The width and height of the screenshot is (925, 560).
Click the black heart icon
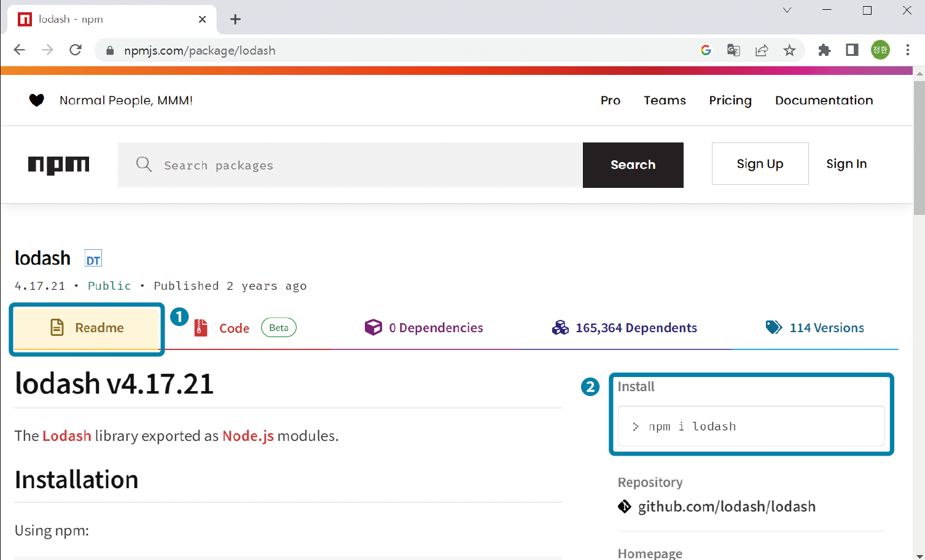coord(37,100)
